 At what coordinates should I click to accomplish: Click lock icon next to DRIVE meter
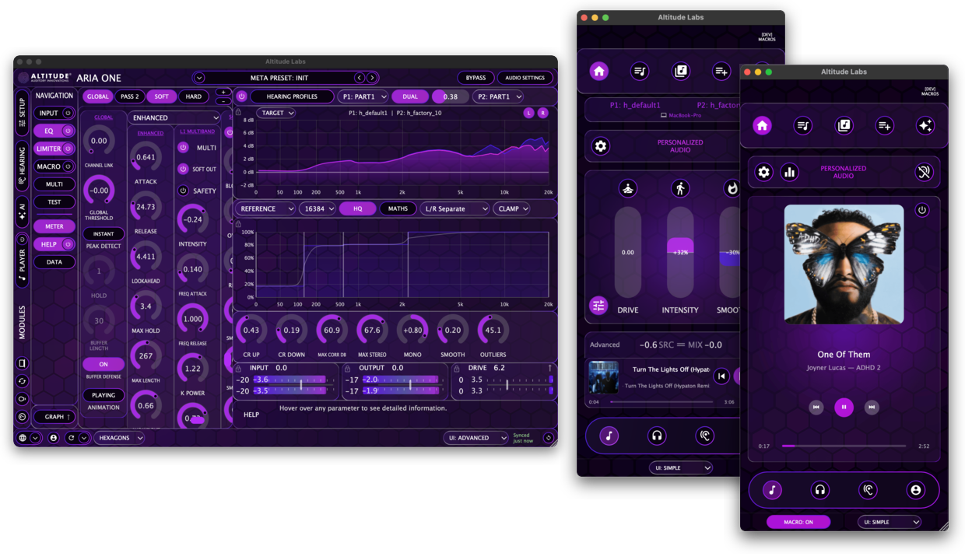(x=458, y=368)
